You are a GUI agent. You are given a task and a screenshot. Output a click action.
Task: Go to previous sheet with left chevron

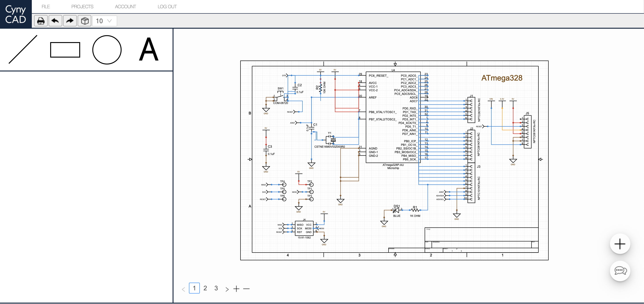(x=183, y=289)
